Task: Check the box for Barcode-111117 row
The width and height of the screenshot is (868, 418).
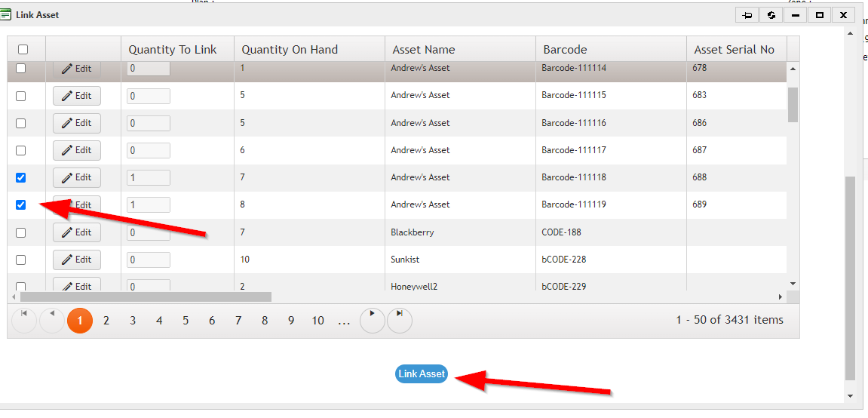Action: coord(20,150)
